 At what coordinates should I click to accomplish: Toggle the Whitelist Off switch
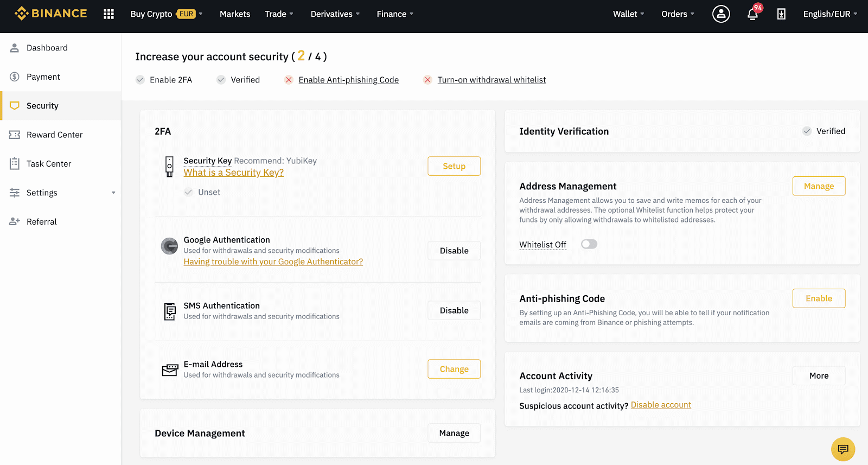click(x=589, y=244)
